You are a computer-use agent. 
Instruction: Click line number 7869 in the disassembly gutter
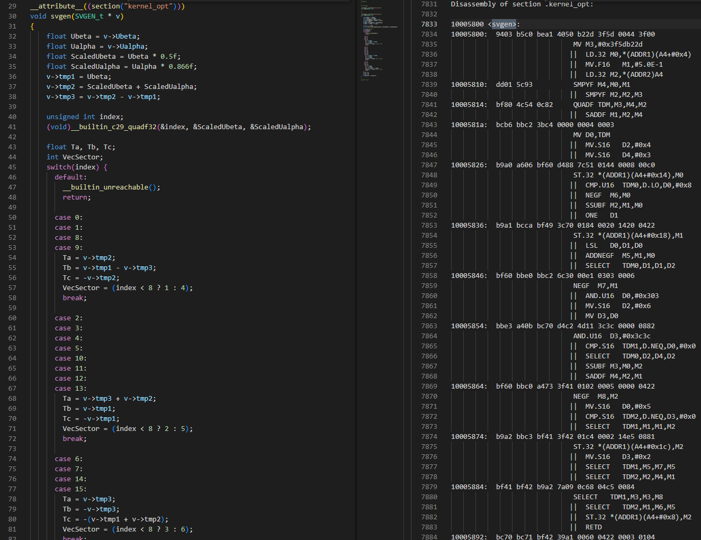pos(429,386)
